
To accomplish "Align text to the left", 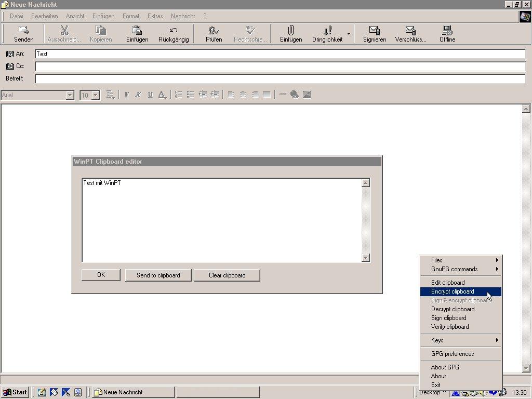I will click(231, 95).
